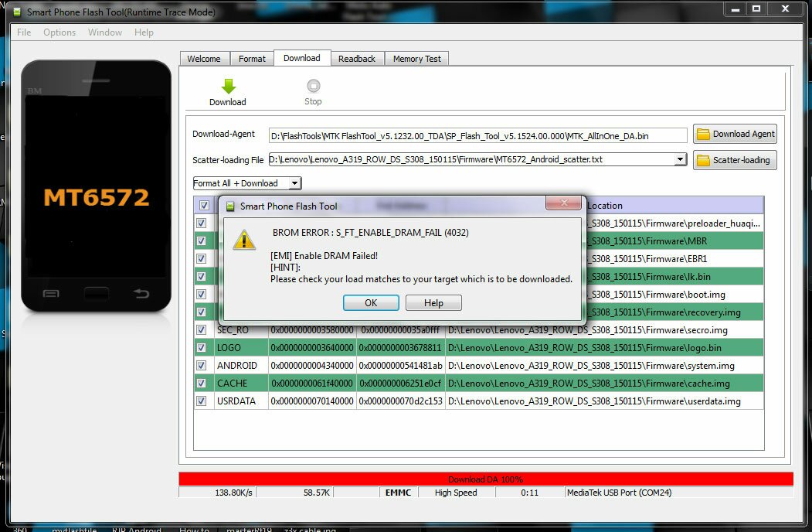This screenshot has height=532, width=812.
Task: Click the phone back key icon
Action: (141, 294)
